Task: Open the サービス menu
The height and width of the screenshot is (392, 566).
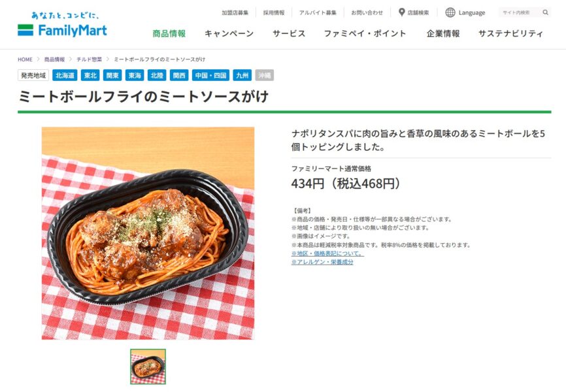Action: tap(289, 33)
